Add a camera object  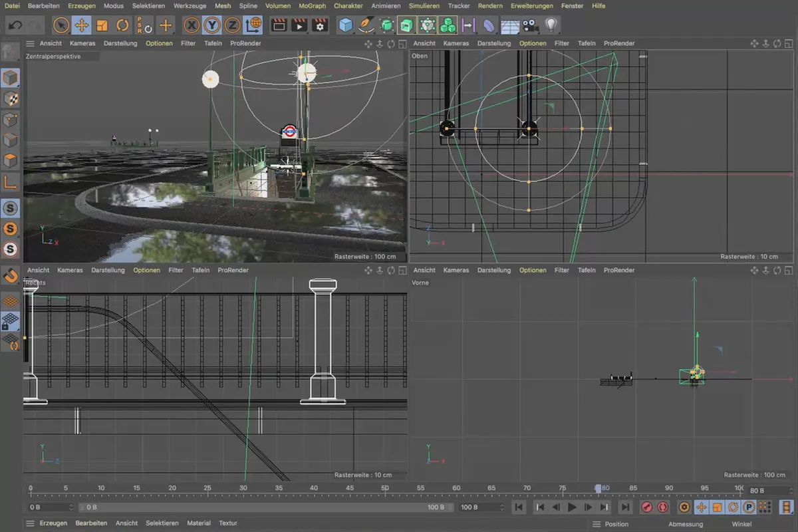[x=530, y=25]
